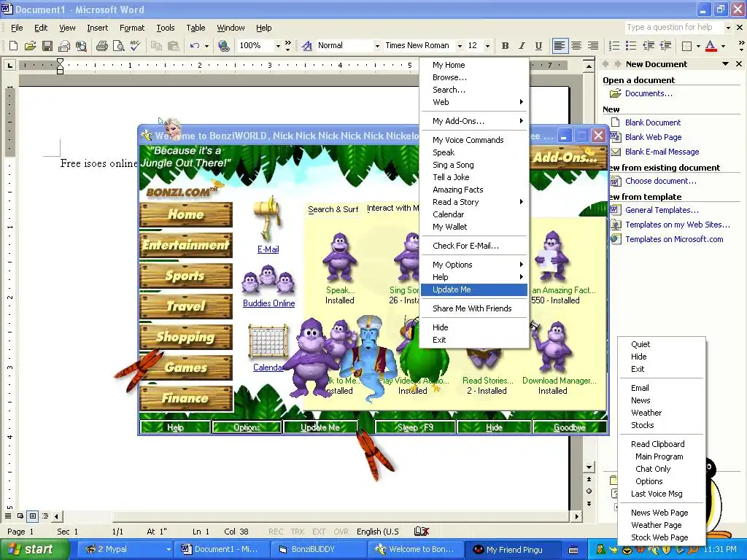Click the task pane Back arrow
This screenshot has height=560, width=747.
(606, 64)
